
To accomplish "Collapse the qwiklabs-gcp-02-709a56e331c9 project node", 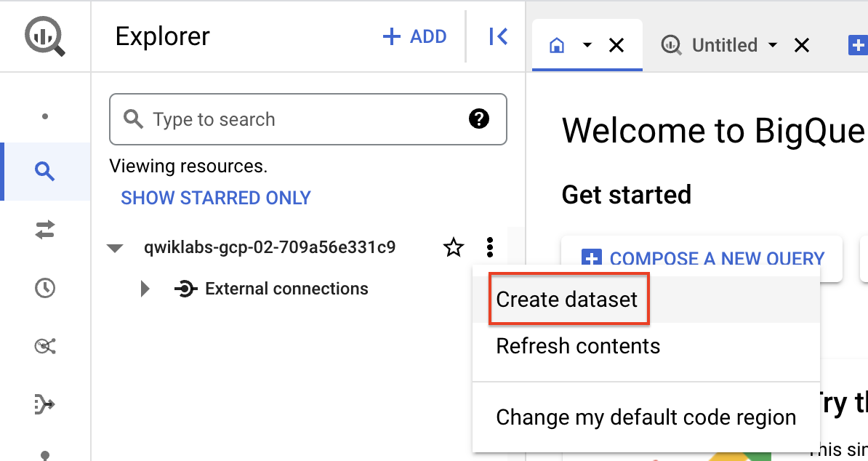I will [x=115, y=248].
